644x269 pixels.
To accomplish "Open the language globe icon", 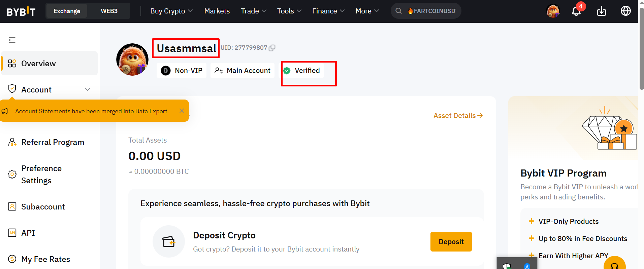I will point(625,11).
